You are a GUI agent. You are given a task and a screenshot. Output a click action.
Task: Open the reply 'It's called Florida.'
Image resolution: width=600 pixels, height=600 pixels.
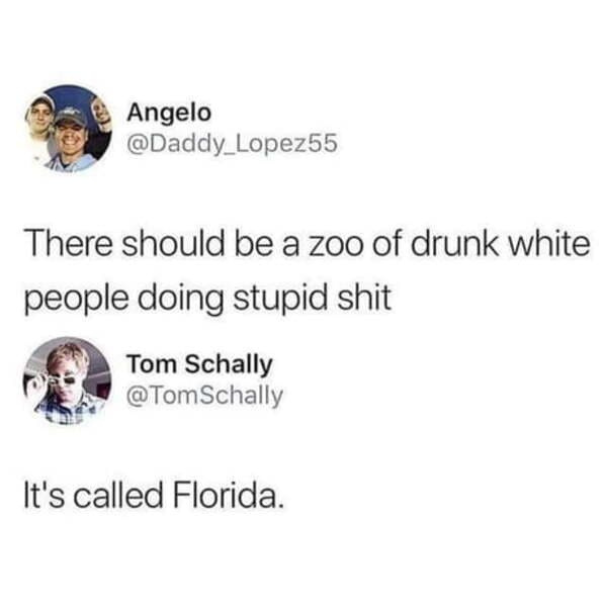154,495
